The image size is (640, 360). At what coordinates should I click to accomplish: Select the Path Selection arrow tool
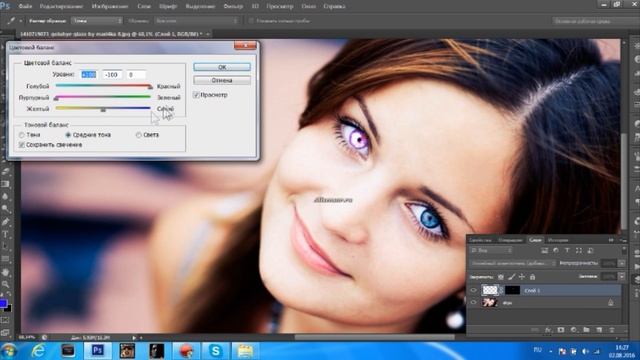pyautogui.click(x=5, y=246)
